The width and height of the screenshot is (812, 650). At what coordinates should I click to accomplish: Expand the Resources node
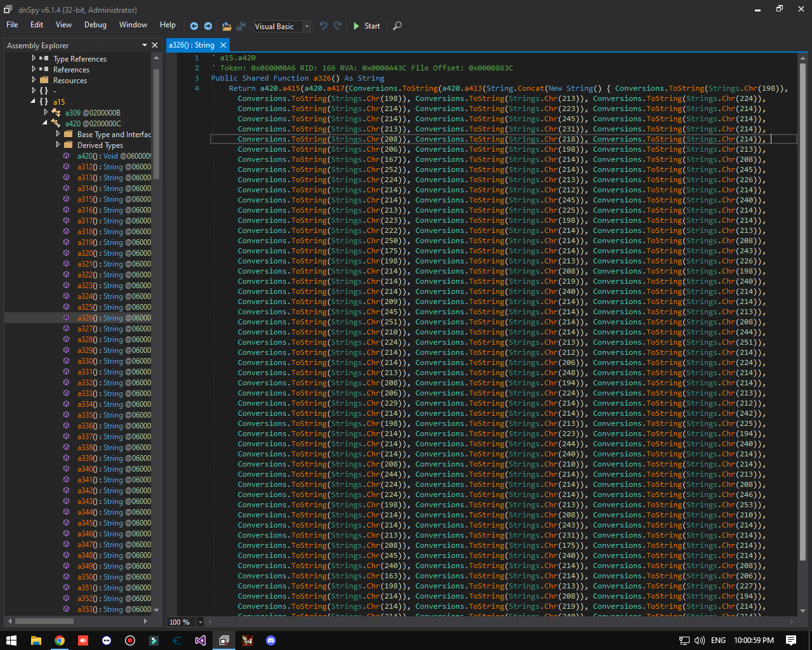coord(34,80)
